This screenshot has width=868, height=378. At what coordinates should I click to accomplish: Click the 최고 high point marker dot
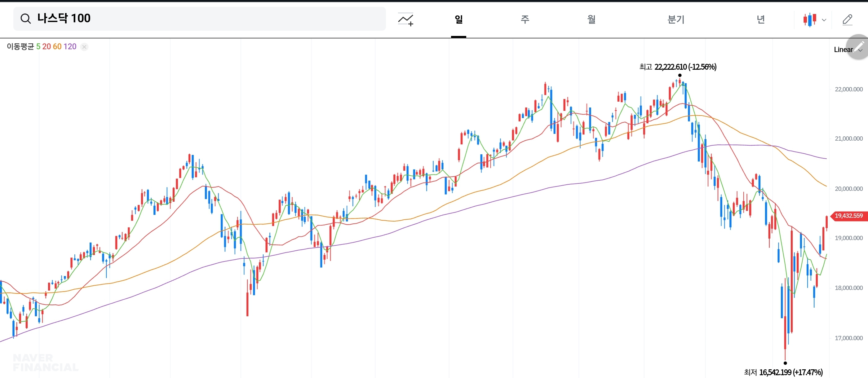[680, 75]
